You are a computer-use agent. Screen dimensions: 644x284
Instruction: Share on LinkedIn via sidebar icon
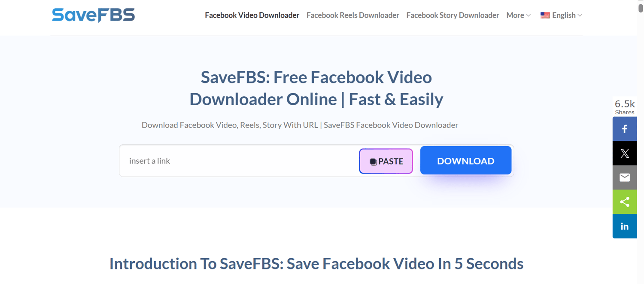click(625, 226)
